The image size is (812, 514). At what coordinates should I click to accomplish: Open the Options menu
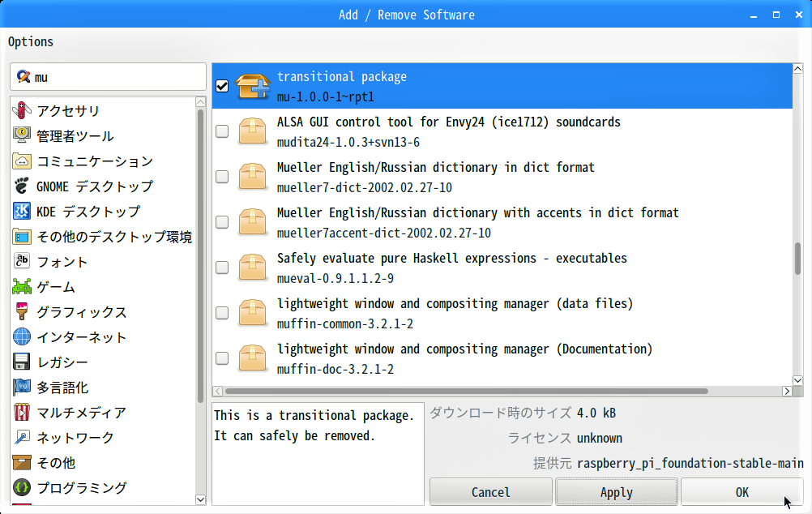tap(31, 41)
